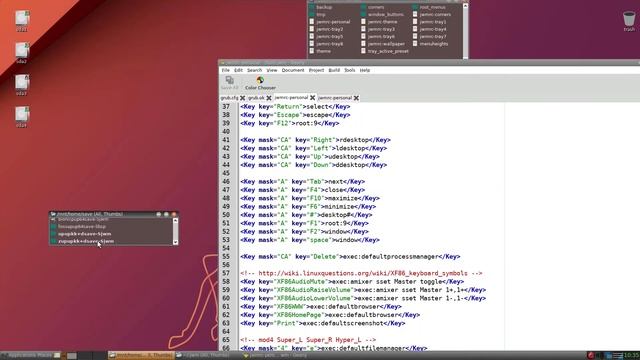Select the jwmrc-tray1 file

tap(429, 22)
